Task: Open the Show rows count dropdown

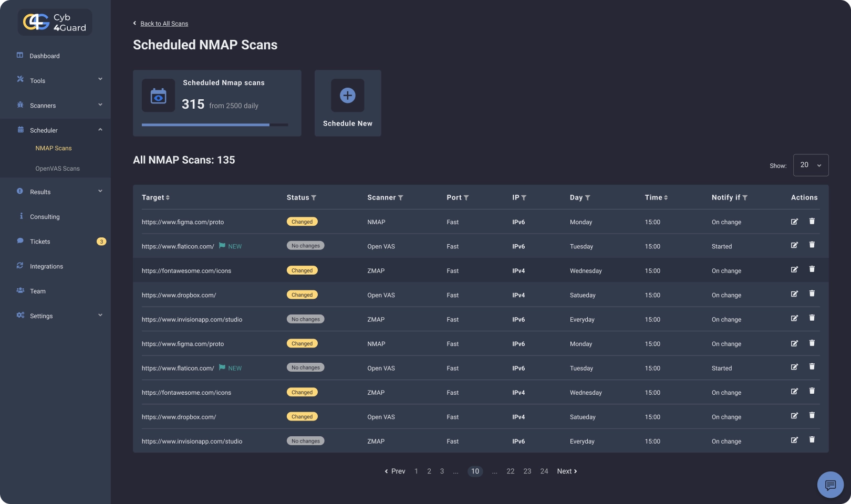Action: pos(811,165)
